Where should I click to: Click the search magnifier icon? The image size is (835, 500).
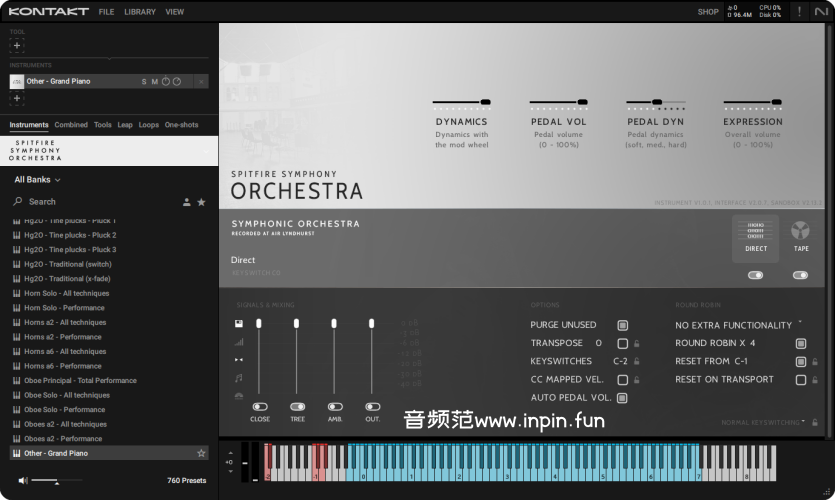click(x=18, y=201)
